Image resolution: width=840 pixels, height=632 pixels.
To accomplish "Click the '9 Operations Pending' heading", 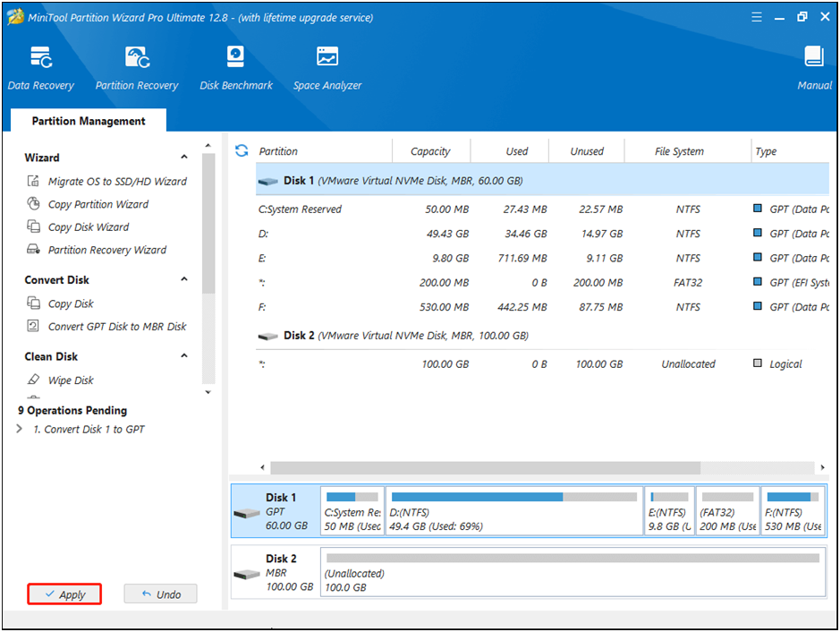I will [72, 410].
